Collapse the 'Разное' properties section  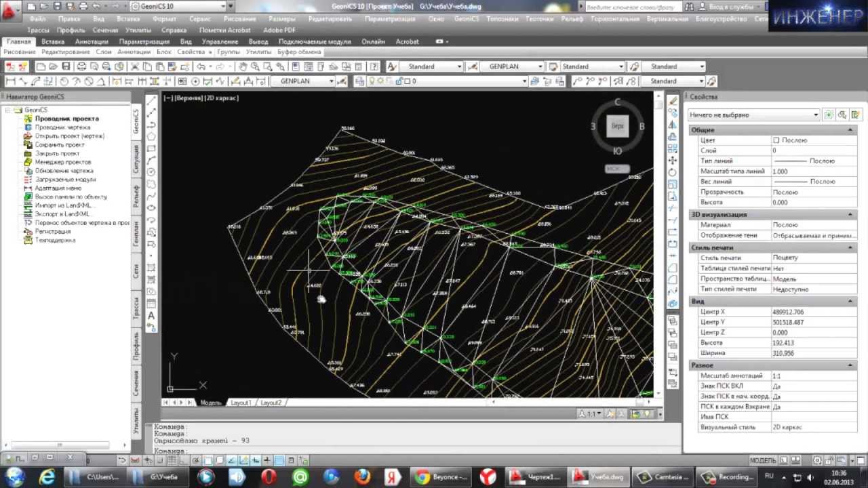[x=850, y=365]
